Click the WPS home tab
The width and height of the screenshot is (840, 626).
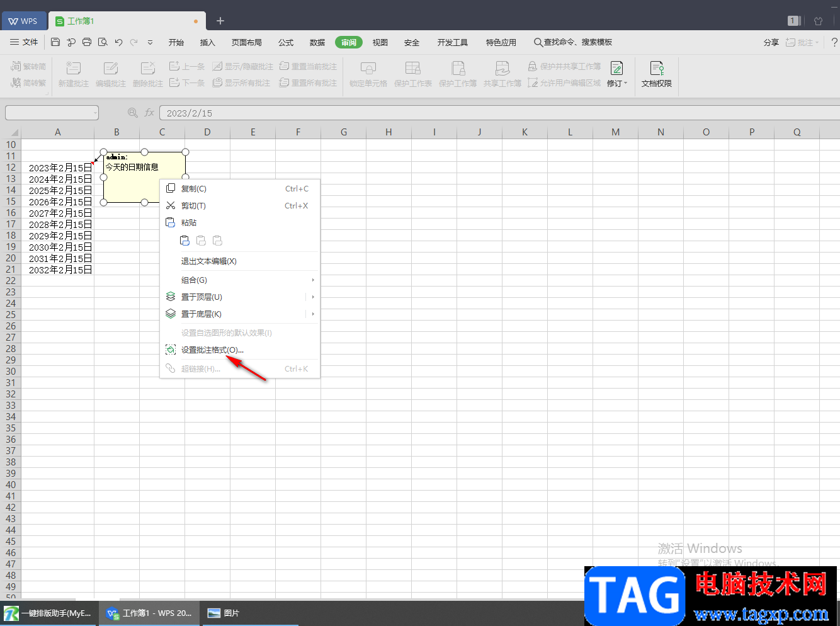coord(23,21)
